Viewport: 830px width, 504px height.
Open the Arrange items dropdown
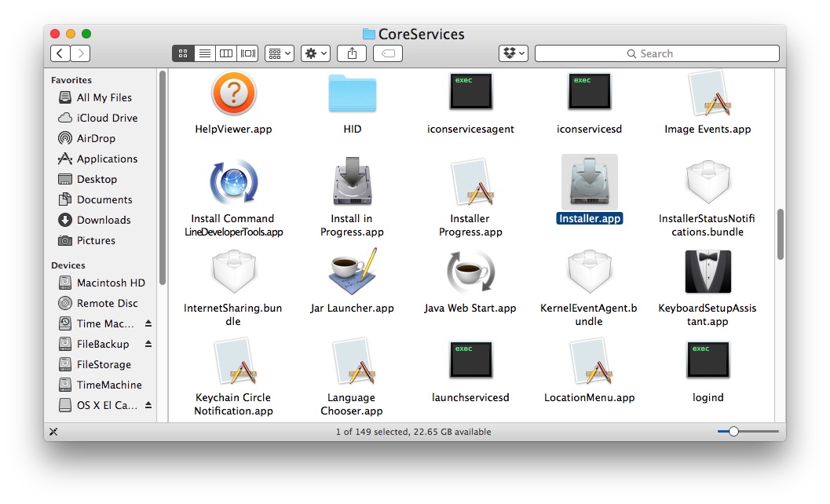point(280,53)
